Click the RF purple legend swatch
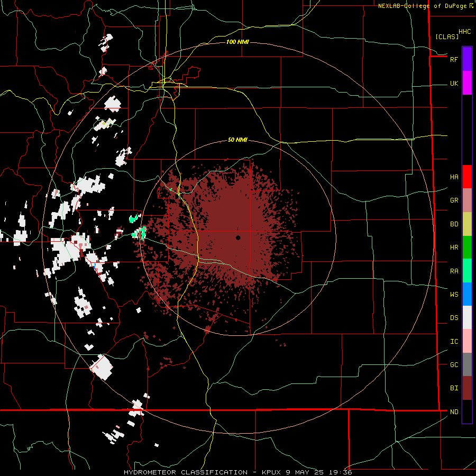This screenshot has height=476, width=476. (467, 59)
